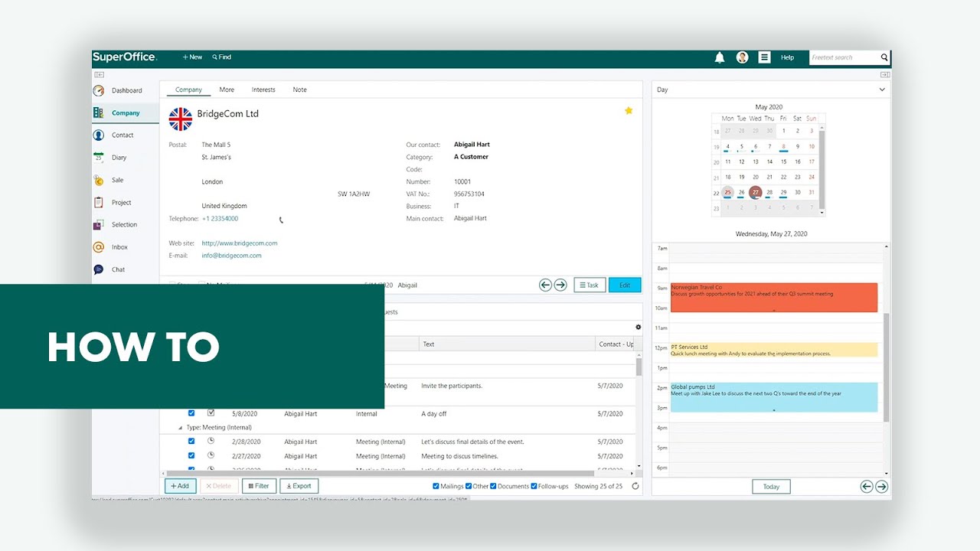Click the notification bell icon
The image size is (980, 551).
tap(720, 57)
